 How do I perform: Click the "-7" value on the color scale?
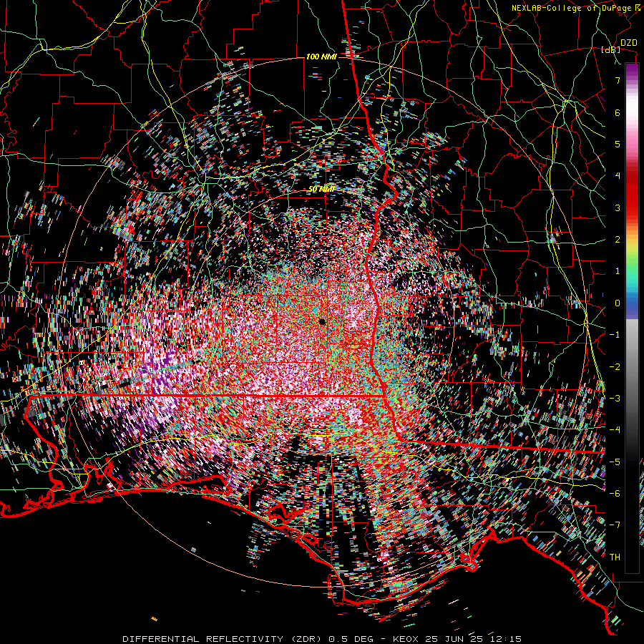[615, 525]
